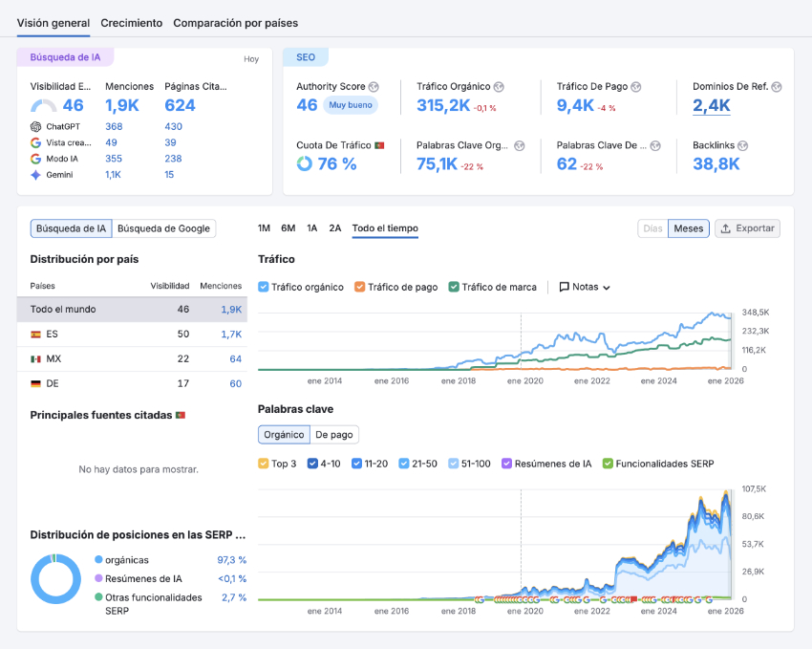The width and height of the screenshot is (812, 649).
Task: Click the info icon beside Authority Score
Action: tap(374, 87)
